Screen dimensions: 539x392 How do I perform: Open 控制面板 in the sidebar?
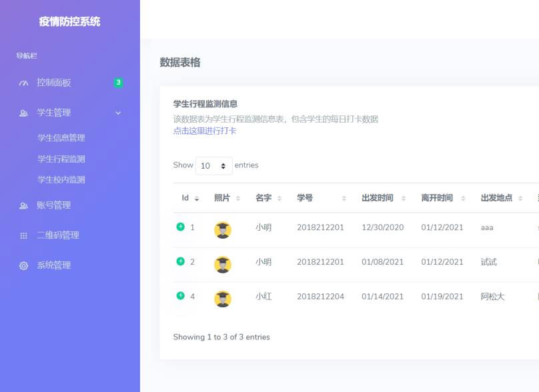point(54,83)
